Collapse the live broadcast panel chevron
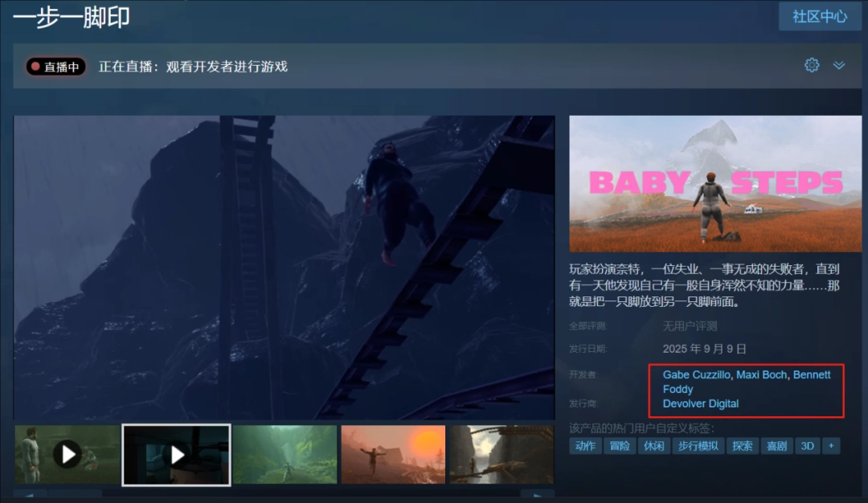This screenshot has height=503, width=868. tap(839, 65)
